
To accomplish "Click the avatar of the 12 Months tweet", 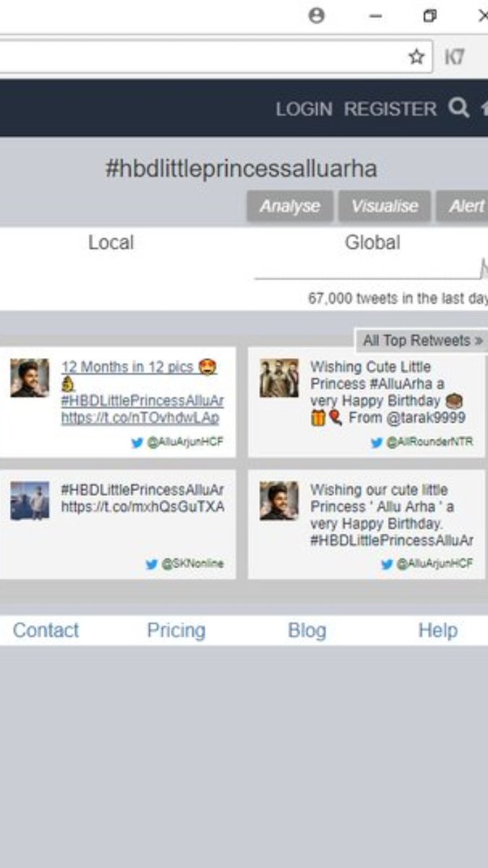I will [30, 378].
